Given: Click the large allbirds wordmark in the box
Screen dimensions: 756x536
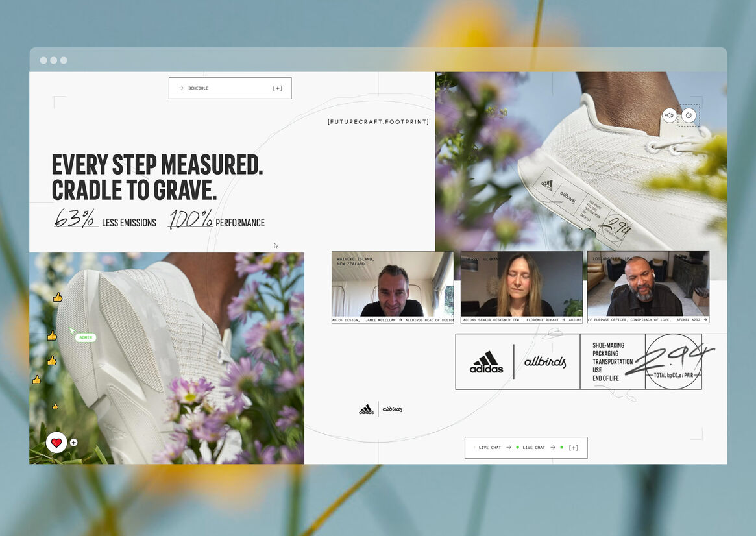Looking at the screenshot, I should pyautogui.click(x=544, y=362).
